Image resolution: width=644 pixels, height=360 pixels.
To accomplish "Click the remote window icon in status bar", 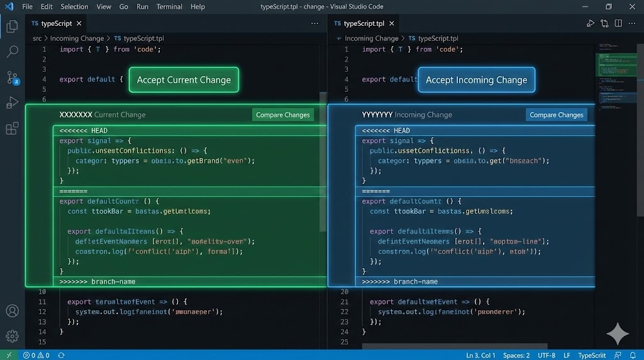I will click(9, 355).
